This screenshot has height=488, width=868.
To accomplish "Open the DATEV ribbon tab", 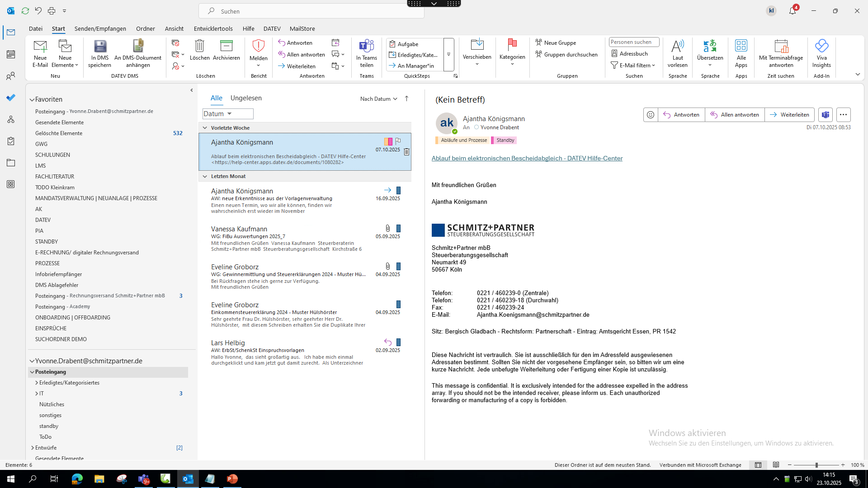I will (272, 28).
